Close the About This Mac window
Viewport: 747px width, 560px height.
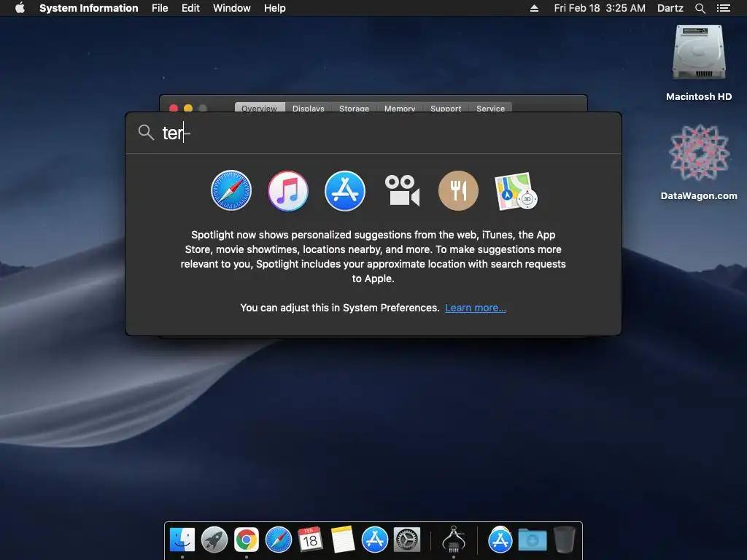[174, 108]
